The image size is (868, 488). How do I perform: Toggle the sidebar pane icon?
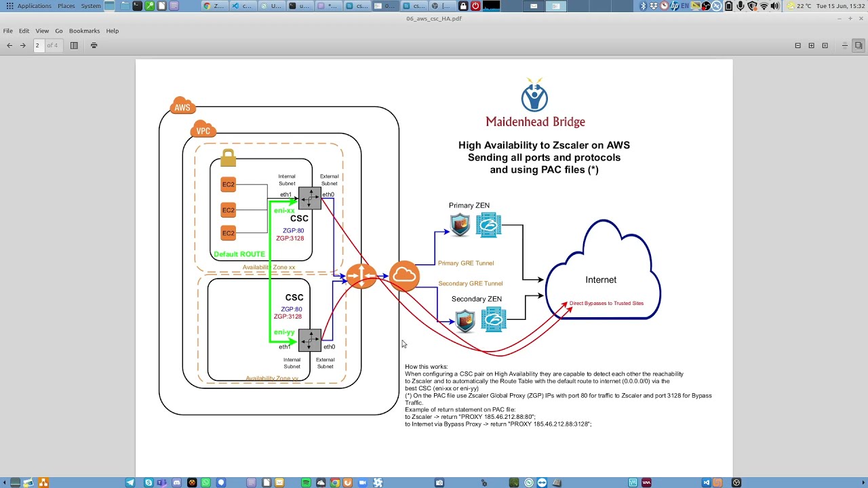(74, 45)
